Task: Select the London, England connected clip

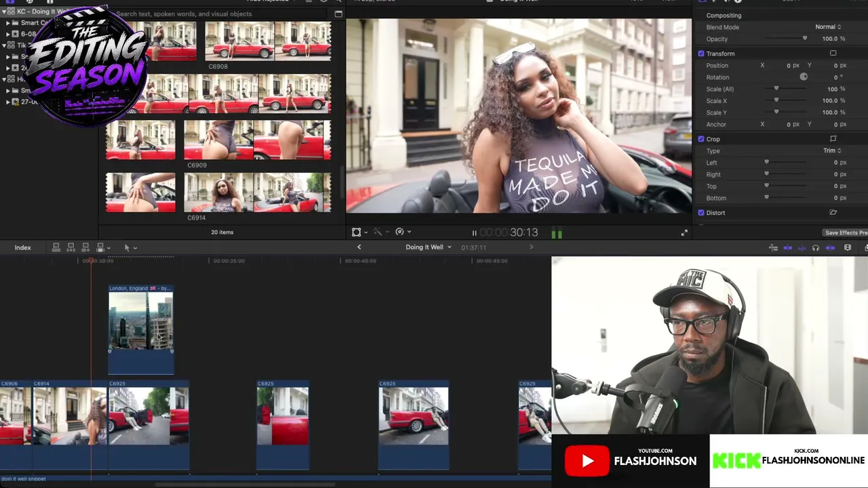Action: click(x=141, y=329)
